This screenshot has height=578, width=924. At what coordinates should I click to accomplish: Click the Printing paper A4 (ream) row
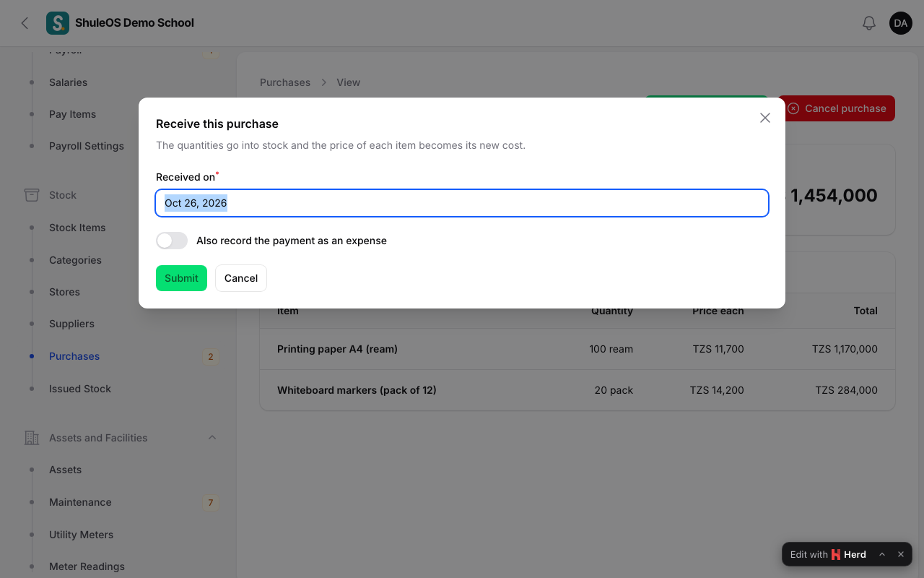(577, 349)
